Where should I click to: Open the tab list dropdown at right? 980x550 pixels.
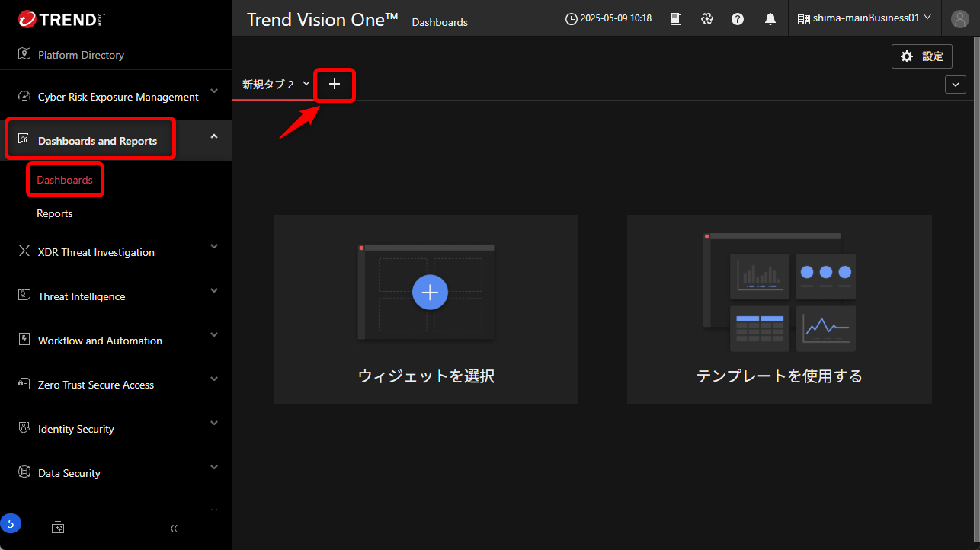(x=956, y=85)
